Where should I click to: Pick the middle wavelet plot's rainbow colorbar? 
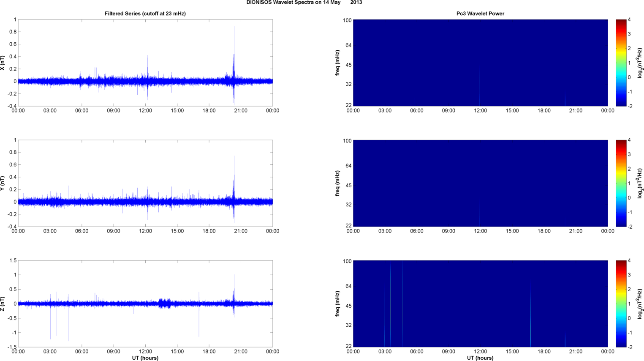tap(621, 183)
